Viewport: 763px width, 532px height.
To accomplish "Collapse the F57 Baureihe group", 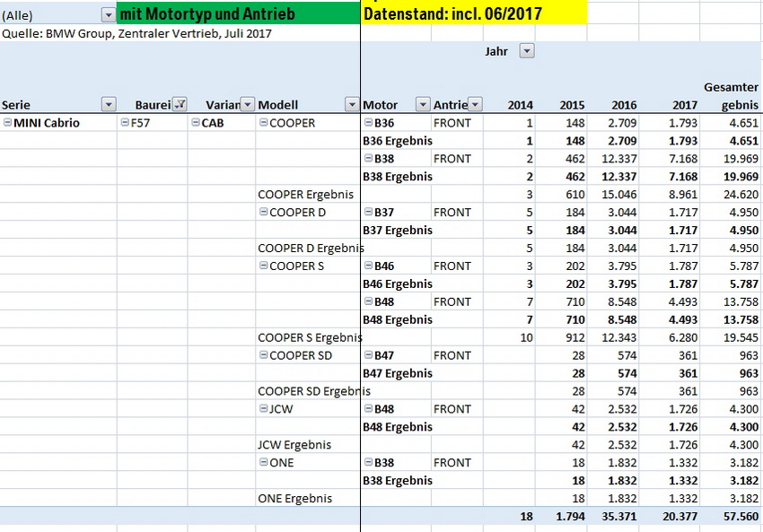I will (125, 123).
